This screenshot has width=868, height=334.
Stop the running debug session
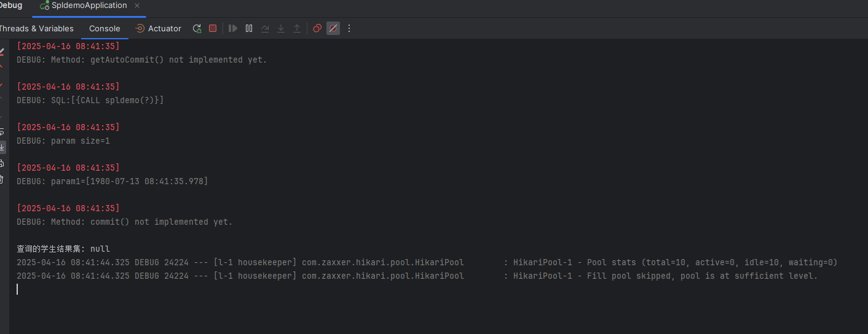tap(213, 28)
